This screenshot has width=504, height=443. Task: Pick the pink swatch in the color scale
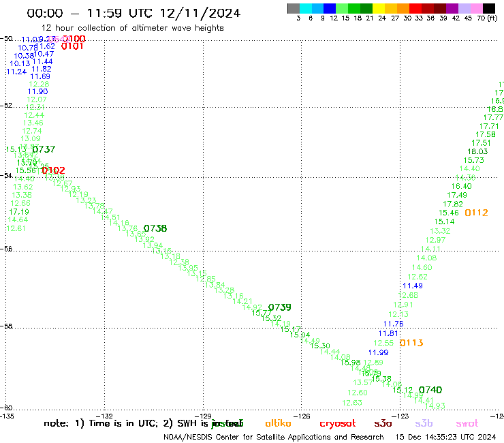pyautogui.click(x=477, y=8)
